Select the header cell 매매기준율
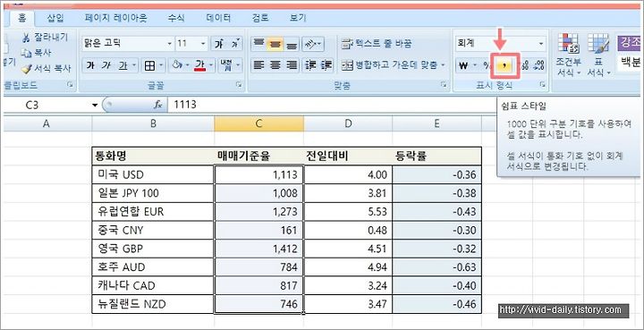The width and height of the screenshot is (644, 330). pos(258,156)
